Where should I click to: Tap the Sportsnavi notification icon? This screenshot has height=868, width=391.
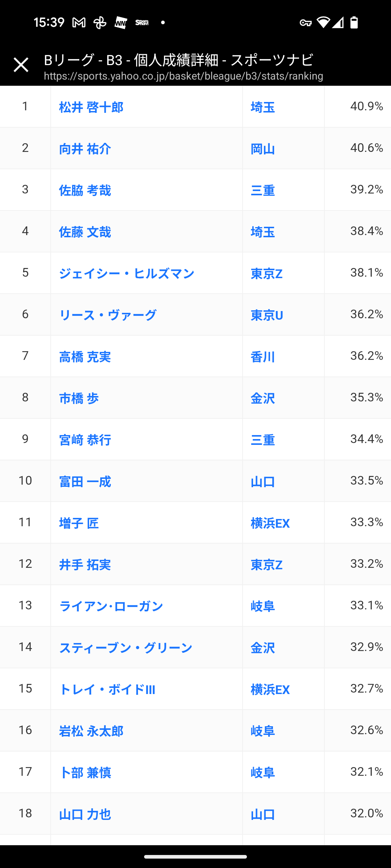142,22
